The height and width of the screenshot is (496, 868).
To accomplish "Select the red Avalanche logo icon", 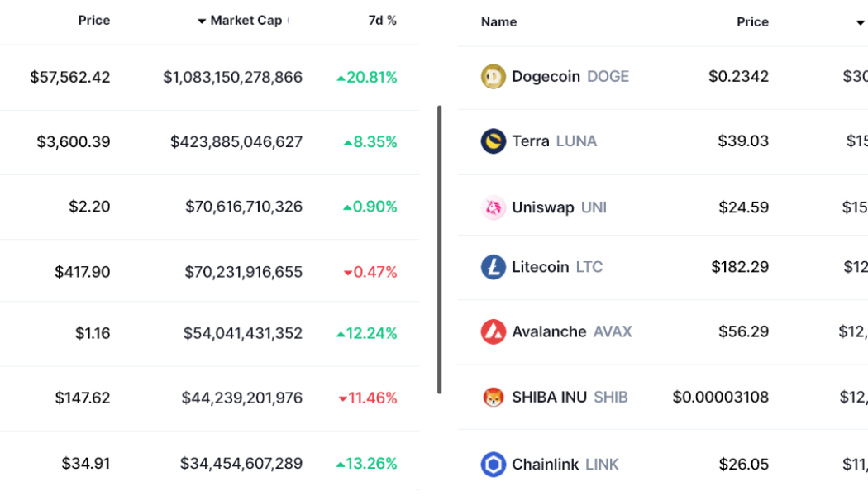I will click(494, 331).
